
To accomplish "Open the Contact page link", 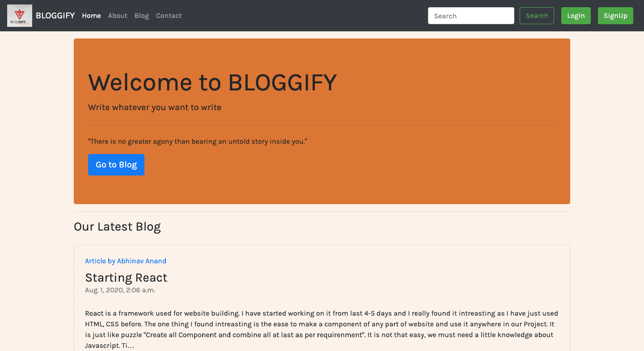I will coord(169,15).
